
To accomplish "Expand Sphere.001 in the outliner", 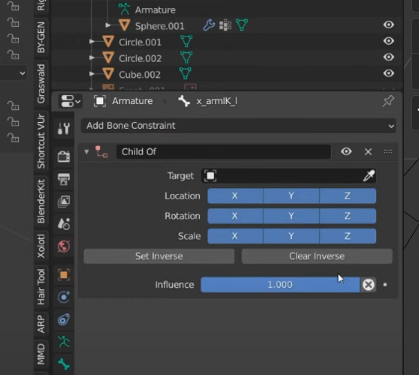I will point(108,25).
